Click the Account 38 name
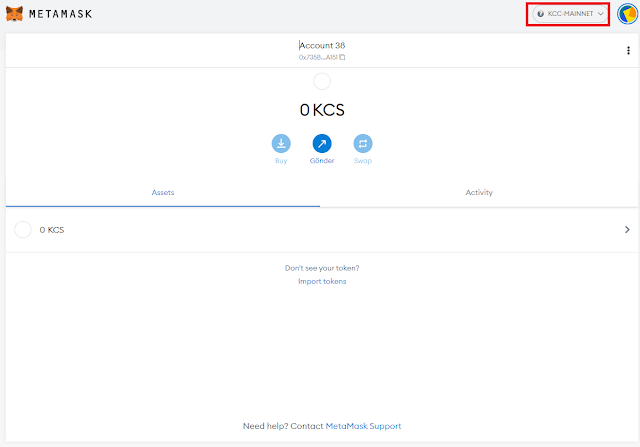Image resolution: width=640 pixels, height=447 pixels. pyautogui.click(x=322, y=45)
